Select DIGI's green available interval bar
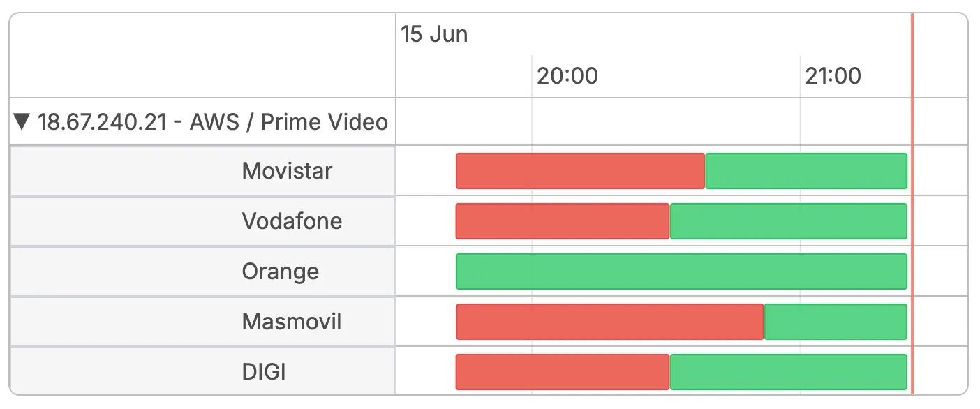 789,372
